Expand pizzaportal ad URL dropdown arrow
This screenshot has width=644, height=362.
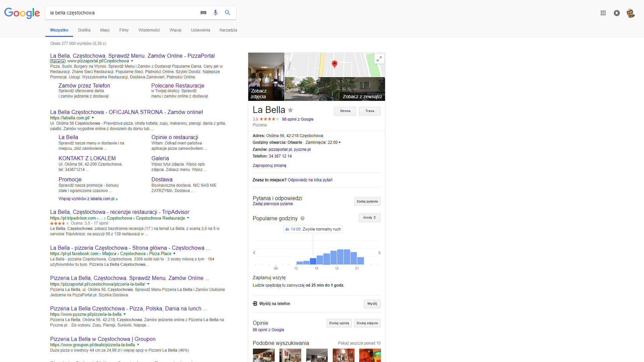132,61
